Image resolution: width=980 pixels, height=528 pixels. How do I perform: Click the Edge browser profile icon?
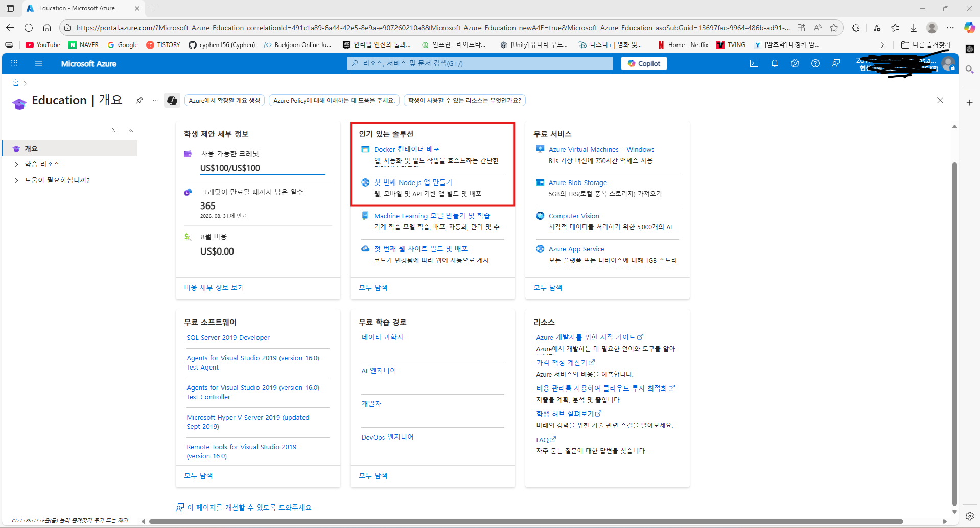(932, 28)
